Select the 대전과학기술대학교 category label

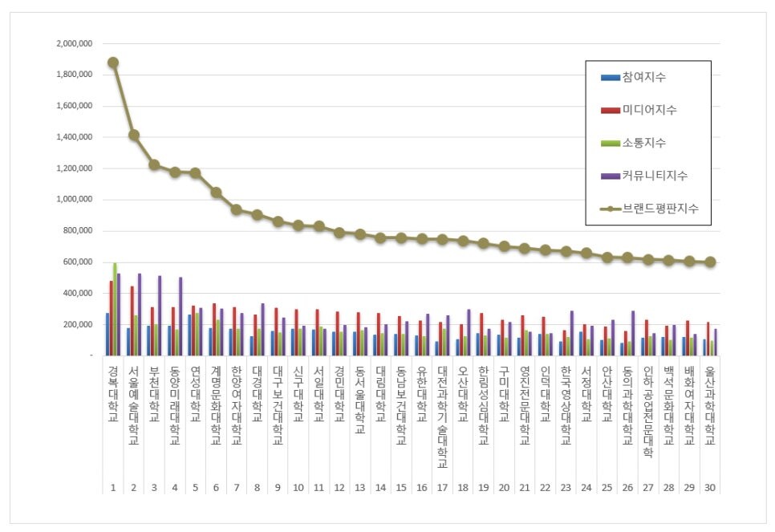[443, 417]
